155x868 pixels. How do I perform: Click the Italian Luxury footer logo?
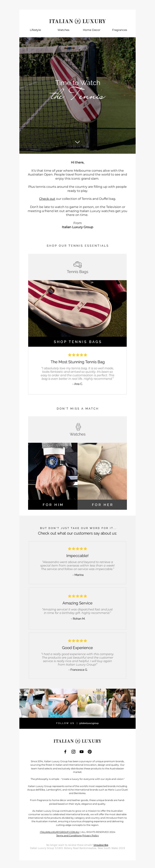[77, 741]
